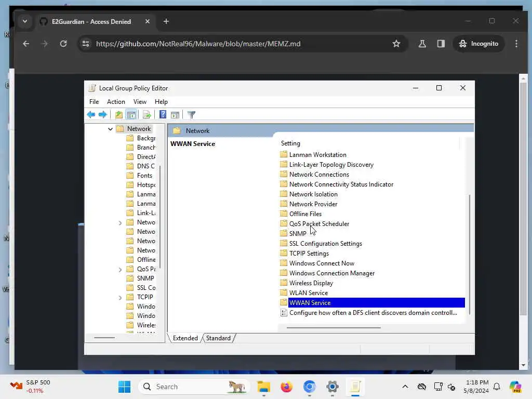Open Chrome tab search dropdown
Image resolution: width=532 pixels, height=399 pixels.
click(x=25, y=21)
